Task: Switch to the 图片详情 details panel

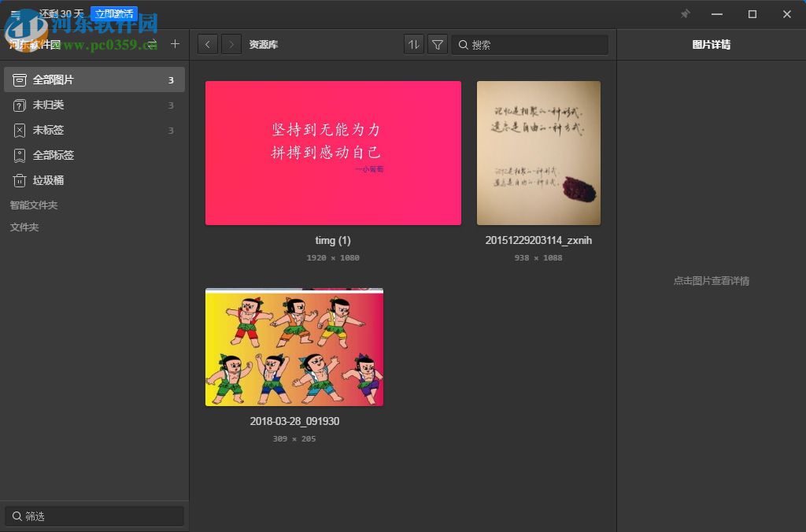Action: pos(712,44)
